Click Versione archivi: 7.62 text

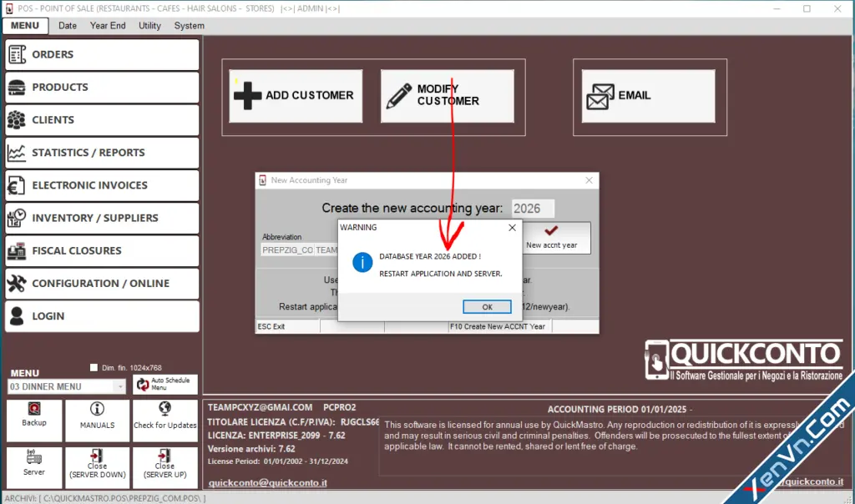tap(251, 449)
